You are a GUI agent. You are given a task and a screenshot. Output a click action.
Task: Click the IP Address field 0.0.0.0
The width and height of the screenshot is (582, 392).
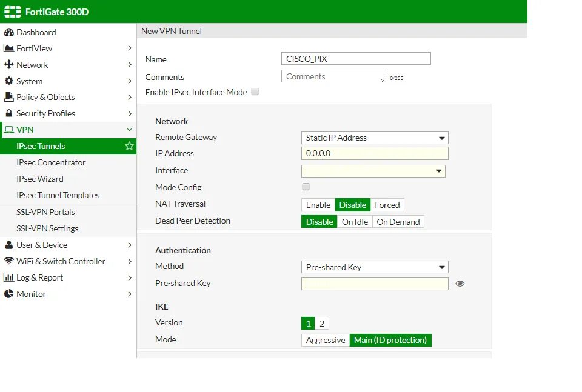[375, 153]
